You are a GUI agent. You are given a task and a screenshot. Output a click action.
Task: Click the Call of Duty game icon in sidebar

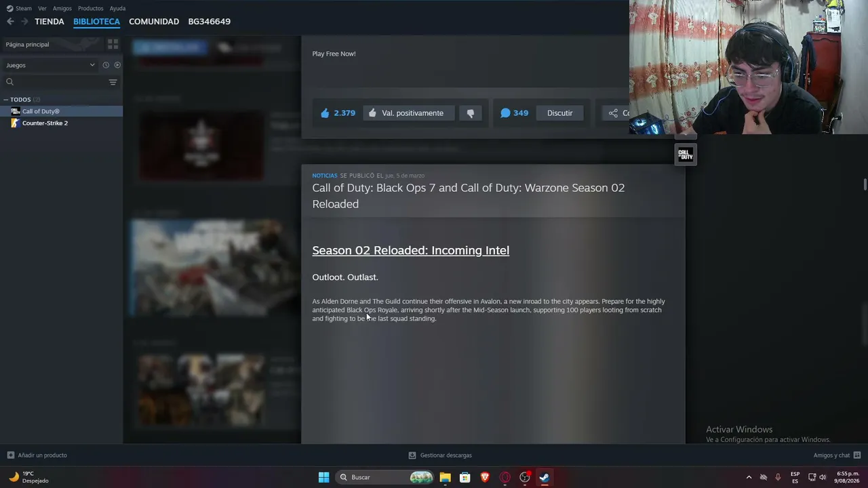point(15,111)
